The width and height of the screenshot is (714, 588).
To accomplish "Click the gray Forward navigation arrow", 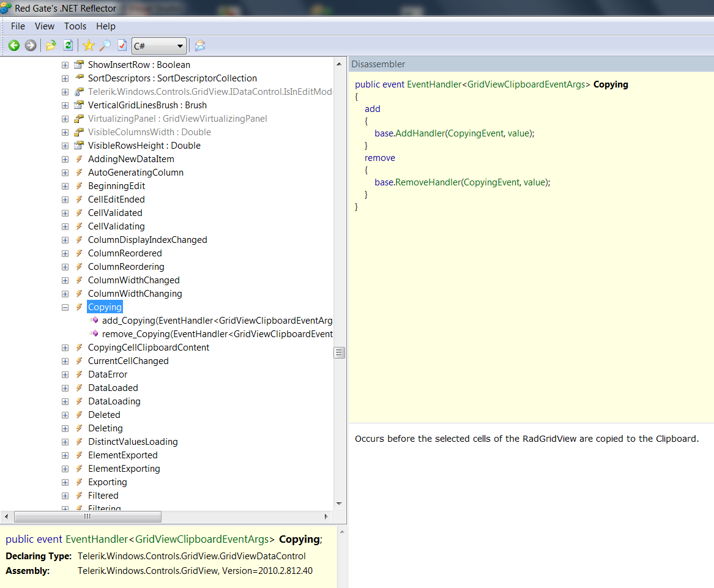I will pos(31,45).
